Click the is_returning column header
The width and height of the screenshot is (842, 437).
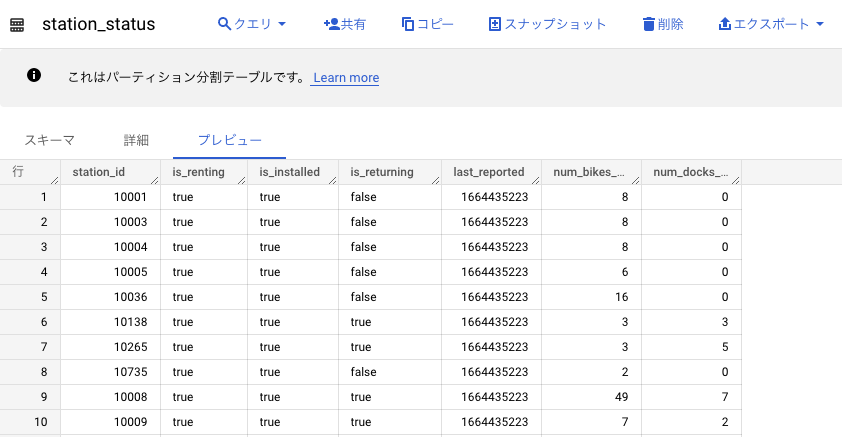390,172
